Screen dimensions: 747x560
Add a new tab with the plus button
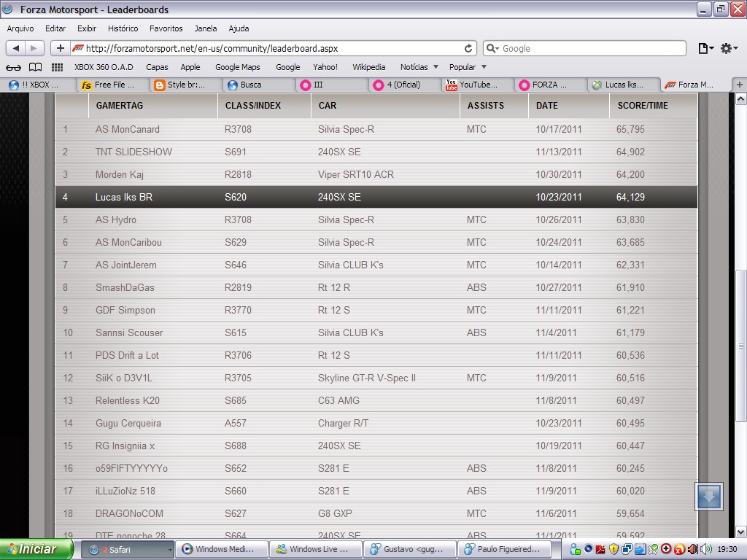(740, 85)
